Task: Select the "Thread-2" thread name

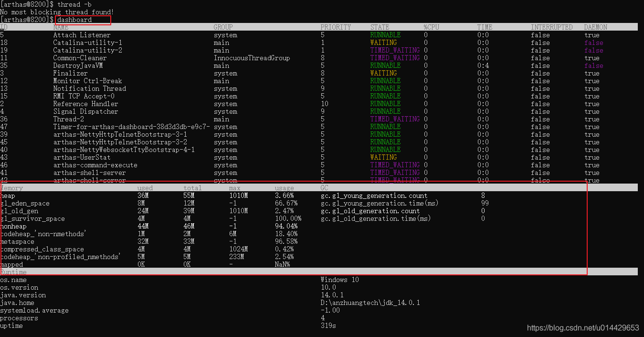Action: (68, 119)
